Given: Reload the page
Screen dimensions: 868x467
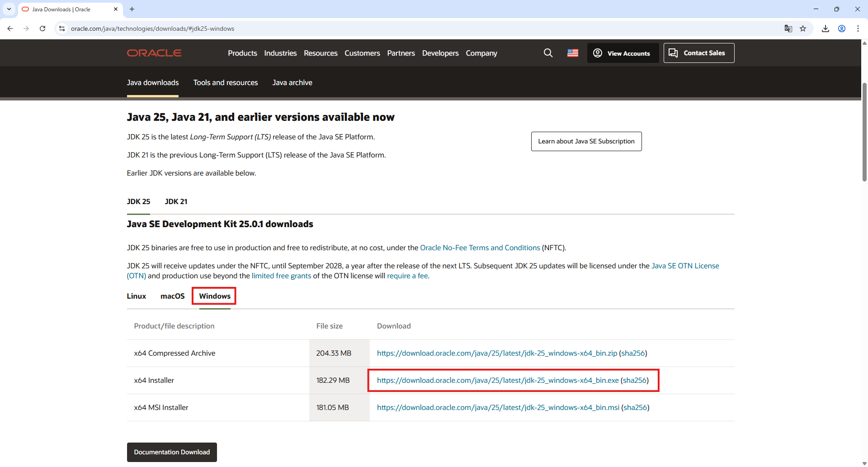Looking at the screenshot, I should 42,29.
